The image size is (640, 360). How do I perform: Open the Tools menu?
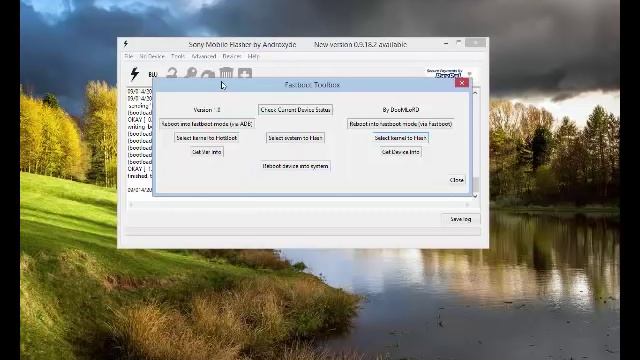(178, 56)
